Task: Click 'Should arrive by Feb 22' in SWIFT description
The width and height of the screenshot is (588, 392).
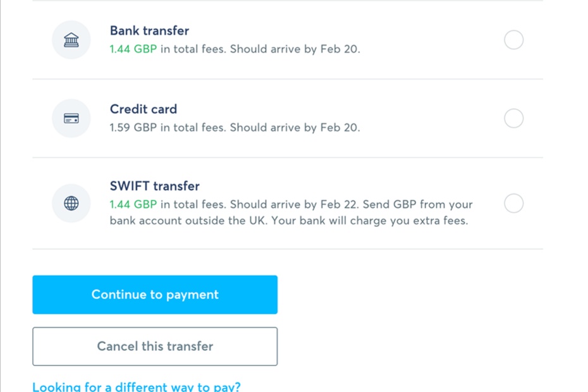Action: click(x=295, y=204)
